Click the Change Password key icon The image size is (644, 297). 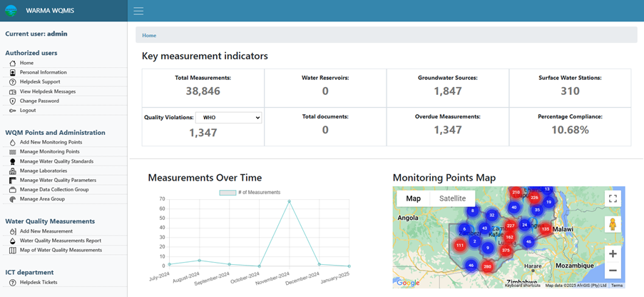[x=12, y=101]
